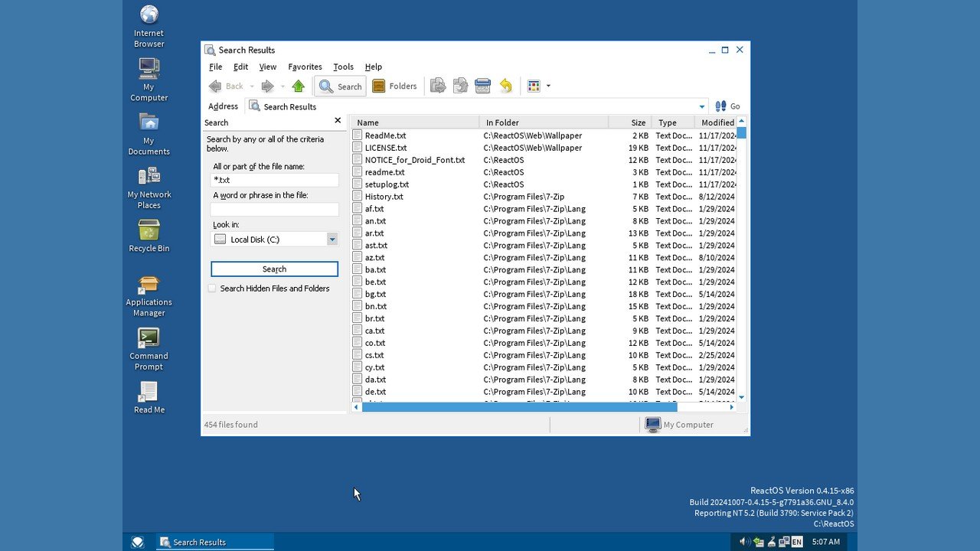Close the Search sidebar pane
The width and height of the screenshot is (980, 551).
click(x=338, y=120)
